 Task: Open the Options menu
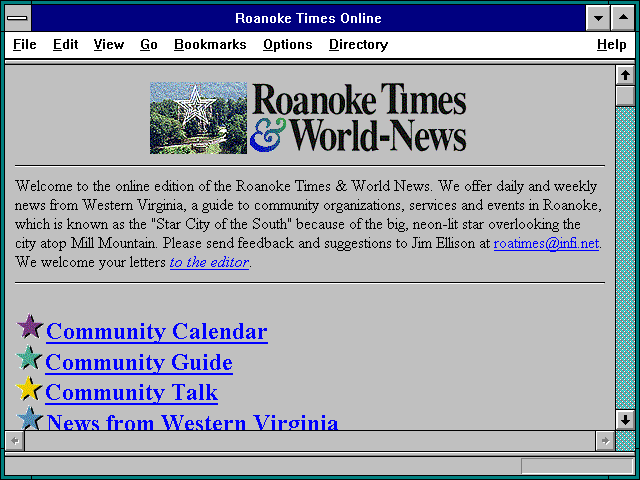point(288,44)
